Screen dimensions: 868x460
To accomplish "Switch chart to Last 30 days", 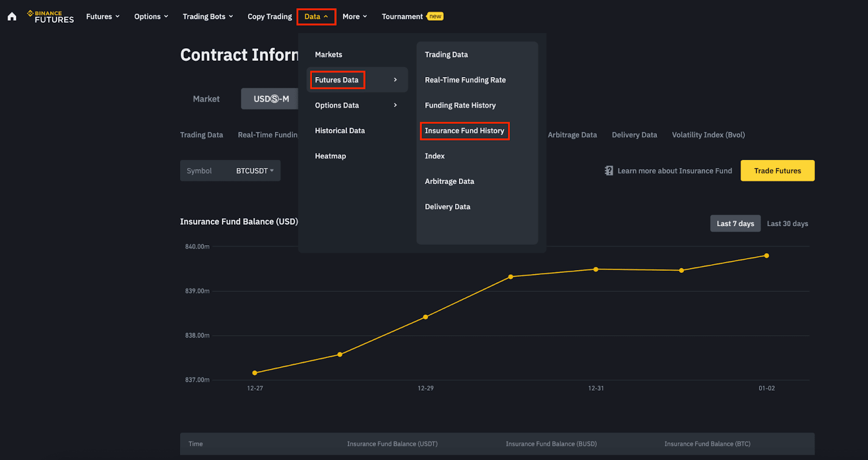I will [787, 223].
